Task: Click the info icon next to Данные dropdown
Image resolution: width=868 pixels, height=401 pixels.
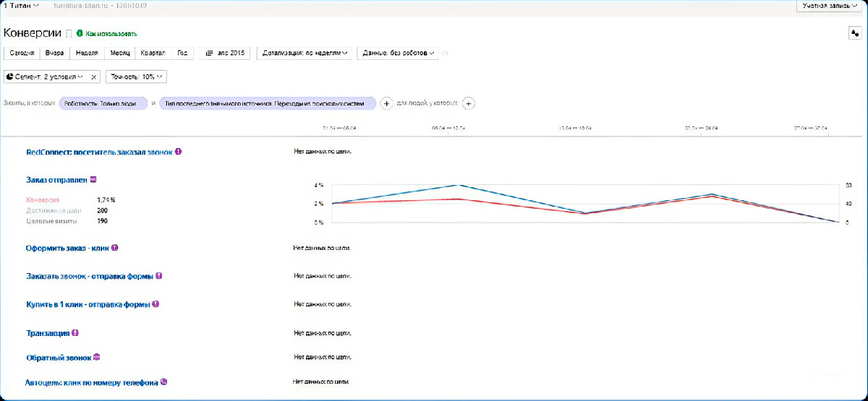Action: click(446, 53)
